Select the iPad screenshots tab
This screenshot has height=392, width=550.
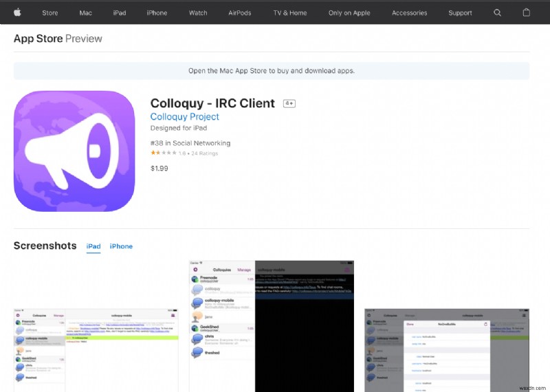pos(93,246)
